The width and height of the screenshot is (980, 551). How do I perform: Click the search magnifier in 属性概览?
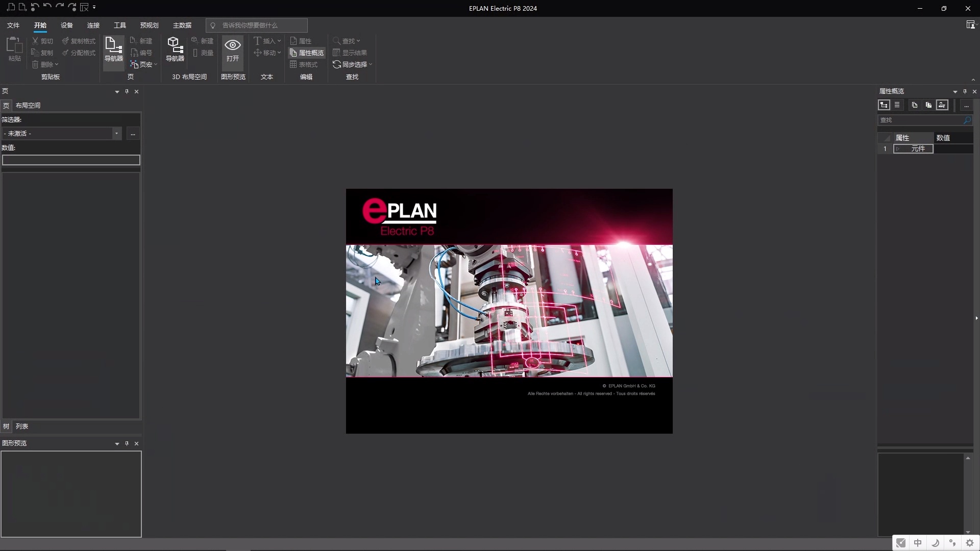tap(967, 120)
